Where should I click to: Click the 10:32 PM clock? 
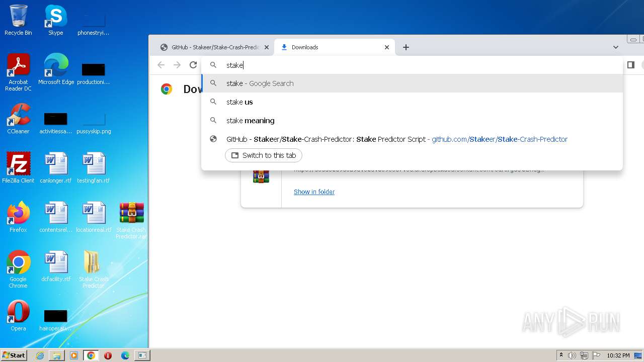coord(618,355)
